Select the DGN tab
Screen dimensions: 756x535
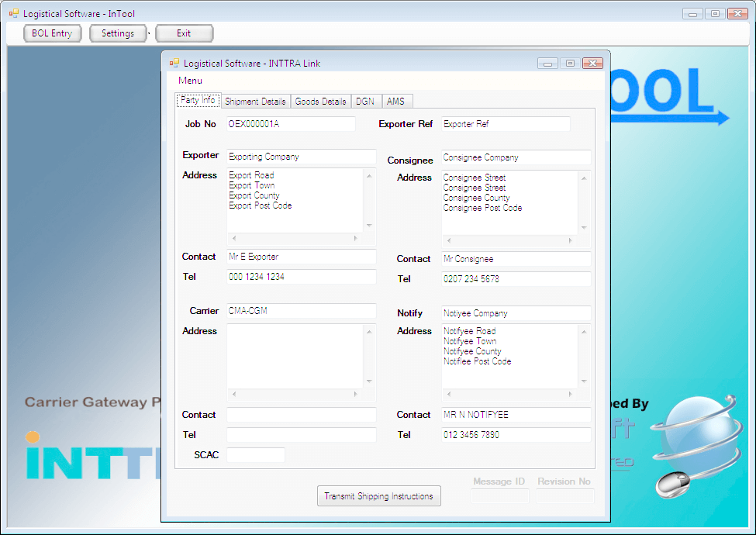coord(365,102)
